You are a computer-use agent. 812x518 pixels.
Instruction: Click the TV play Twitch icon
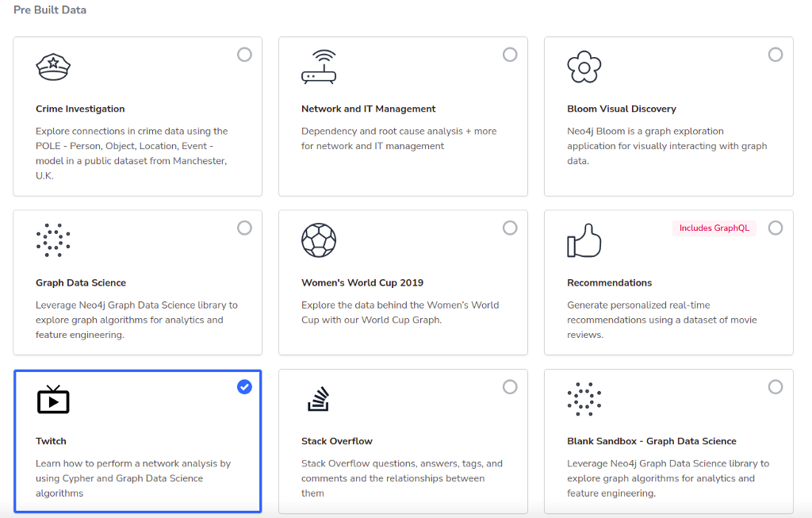point(53,399)
